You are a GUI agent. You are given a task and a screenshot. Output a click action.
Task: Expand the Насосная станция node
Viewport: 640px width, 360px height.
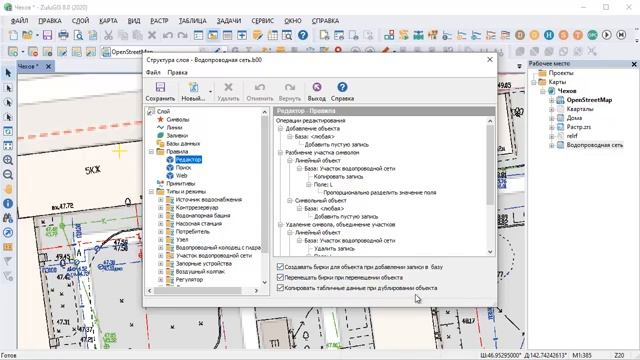click(x=160, y=224)
